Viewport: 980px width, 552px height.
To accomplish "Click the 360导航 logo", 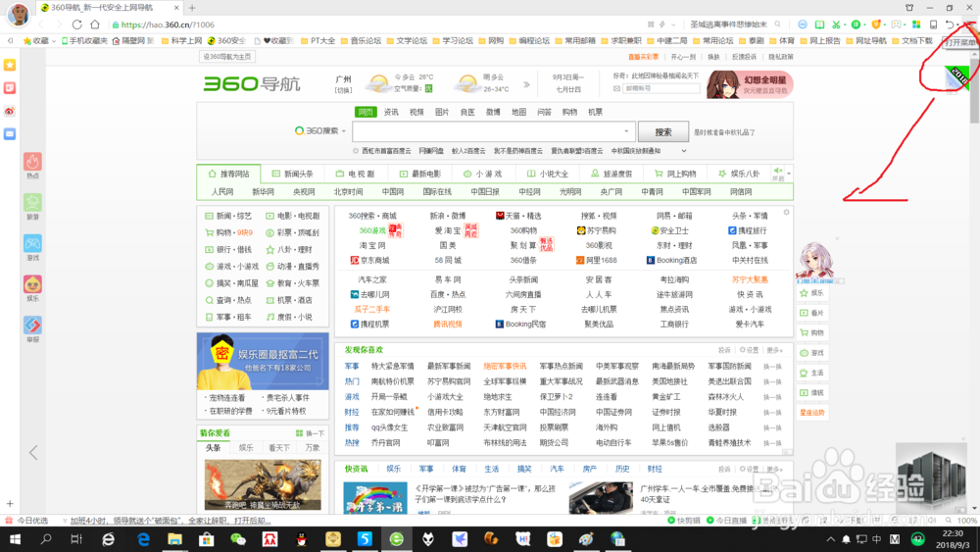I will tap(252, 83).
